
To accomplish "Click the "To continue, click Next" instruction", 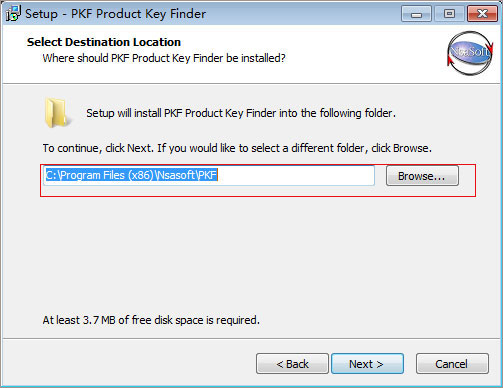I will pos(237,148).
